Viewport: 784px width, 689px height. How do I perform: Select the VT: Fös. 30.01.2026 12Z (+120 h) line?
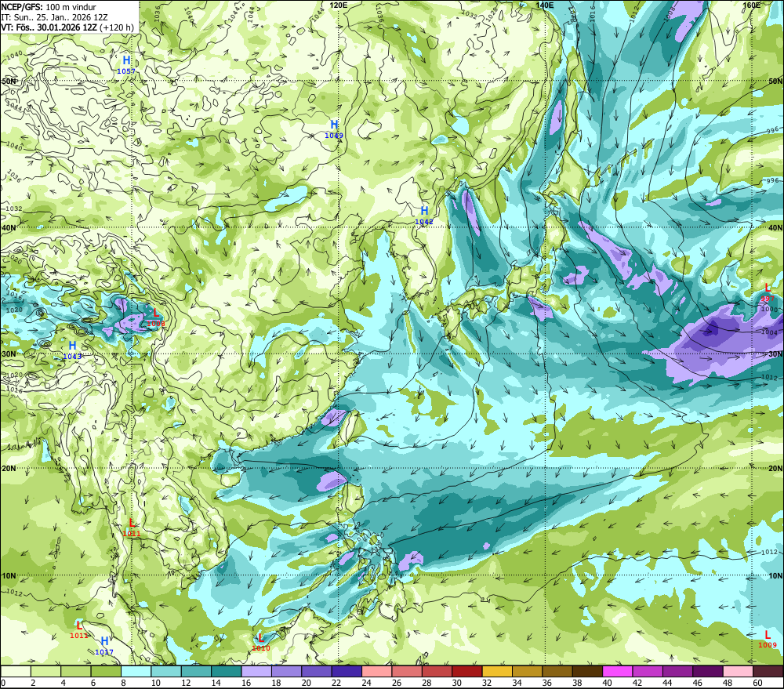point(67,27)
